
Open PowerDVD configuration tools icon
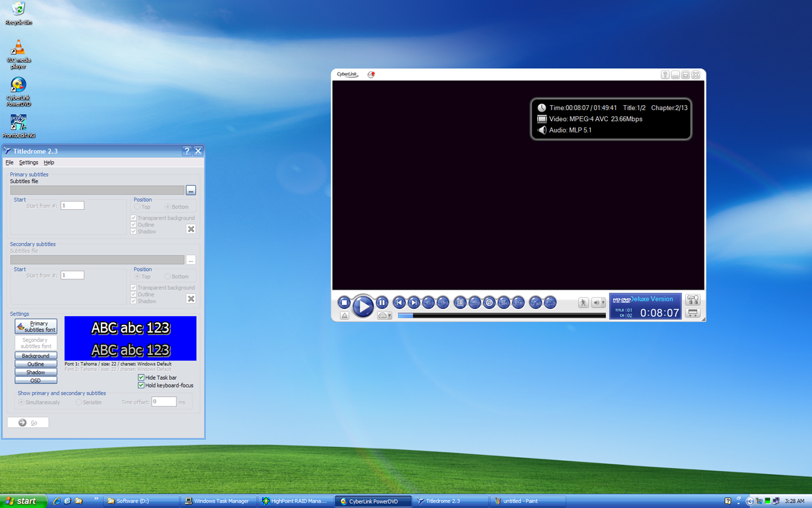coord(693,300)
